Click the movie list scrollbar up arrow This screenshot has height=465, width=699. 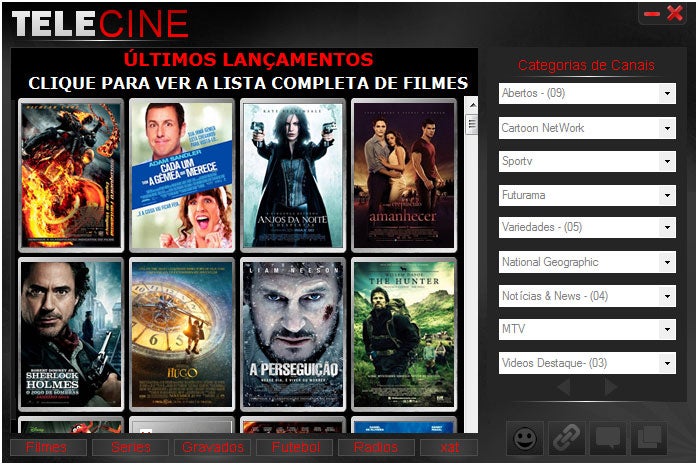(x=472, y=105)
